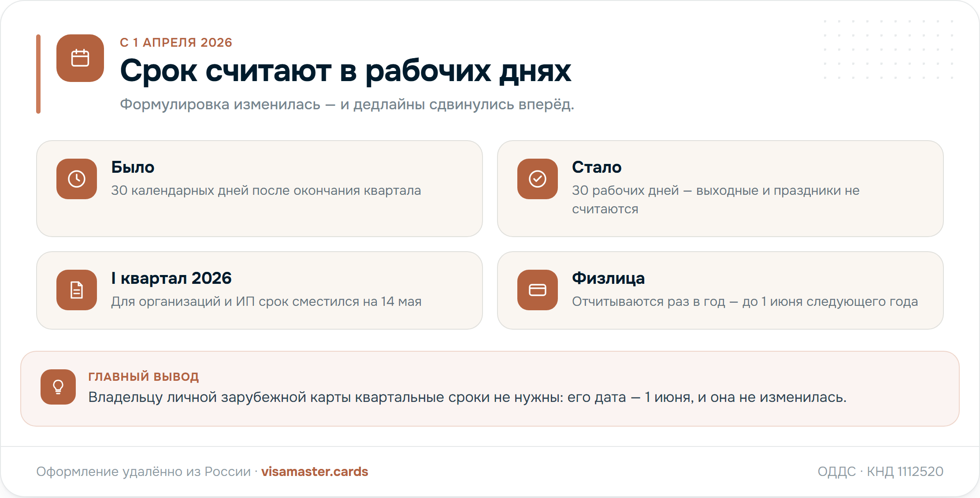Click the calendar icon beside the headline
The image size is (980, 498).
point(80,58)
